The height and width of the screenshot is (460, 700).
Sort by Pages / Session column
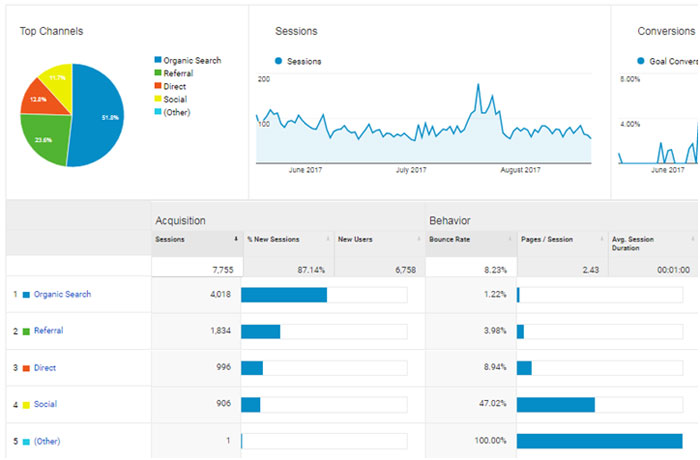click(562, 243)
